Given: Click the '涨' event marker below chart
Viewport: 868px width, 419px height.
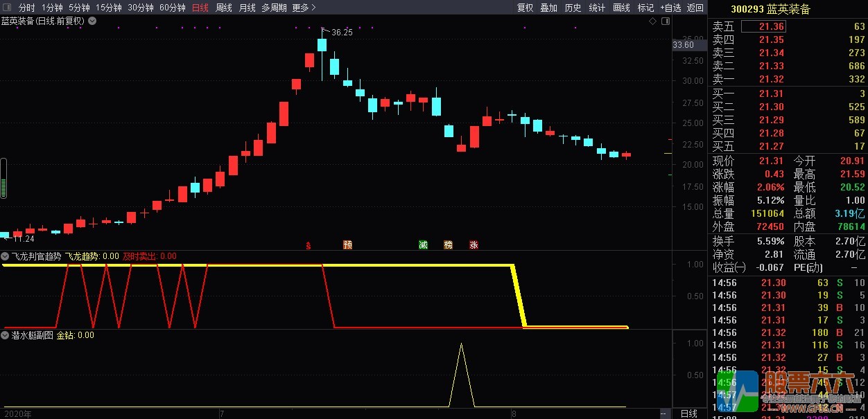Looking at the screenshot, I should pyautogui.click(x=474, y=244).
